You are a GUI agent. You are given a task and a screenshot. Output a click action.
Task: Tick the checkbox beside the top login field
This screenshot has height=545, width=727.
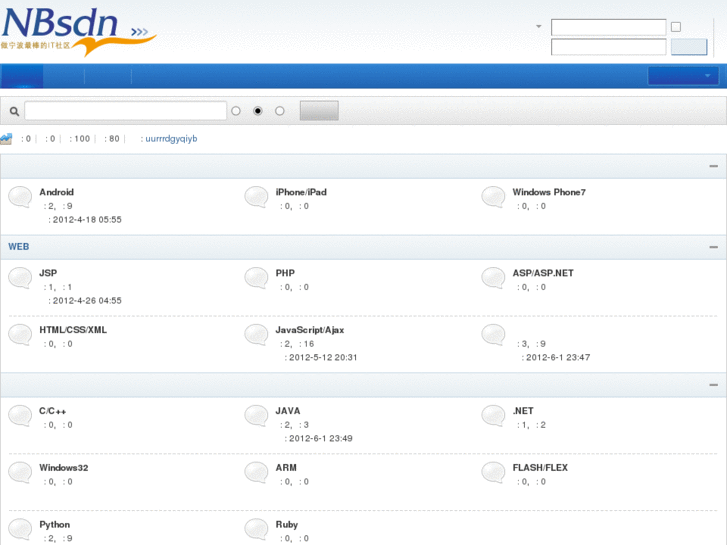click(x=676, y=28)
